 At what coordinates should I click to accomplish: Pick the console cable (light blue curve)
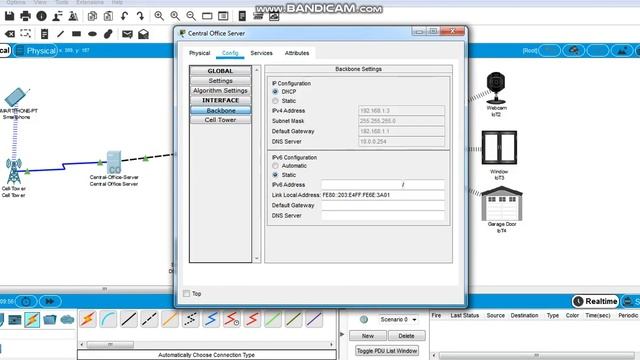(108, 319)
